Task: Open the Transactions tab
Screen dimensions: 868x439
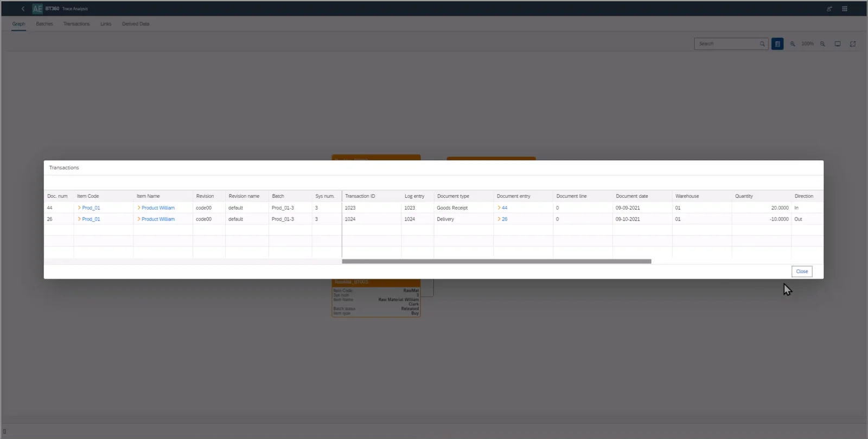Action: point(76,24)
